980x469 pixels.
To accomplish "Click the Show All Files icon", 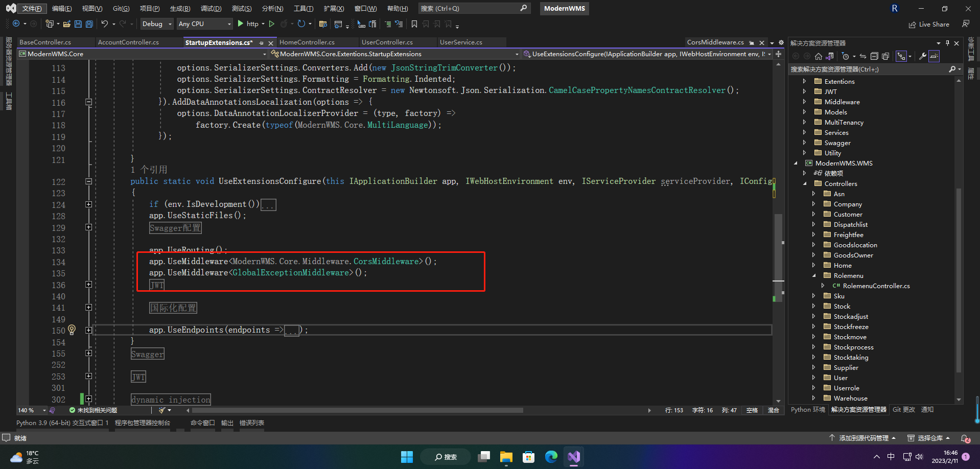I will click(885, 56).
